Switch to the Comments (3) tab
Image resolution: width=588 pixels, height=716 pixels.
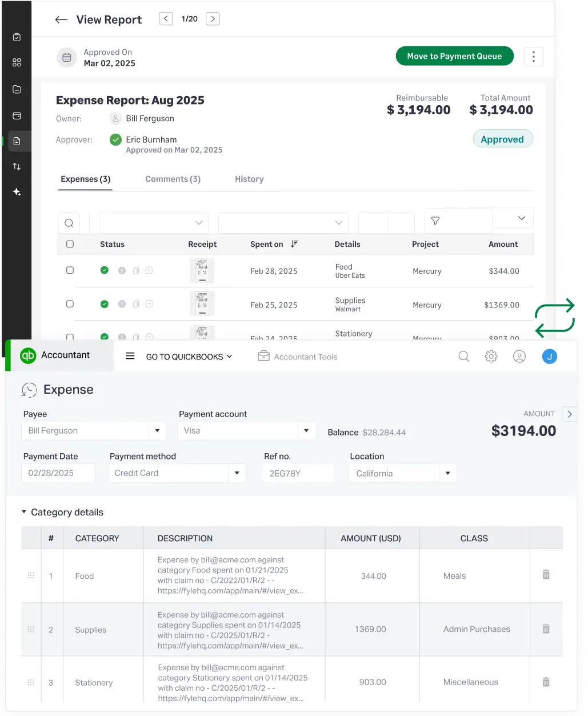(173, 179)
